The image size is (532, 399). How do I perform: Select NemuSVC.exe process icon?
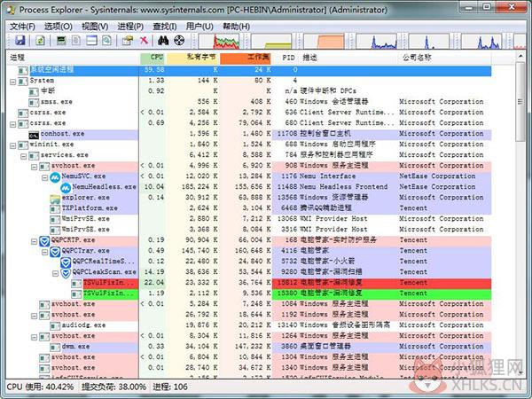coord(55,176)
